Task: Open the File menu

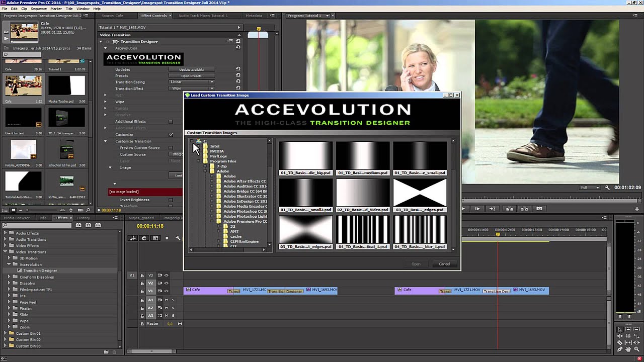Action: [x=5, y=9]
